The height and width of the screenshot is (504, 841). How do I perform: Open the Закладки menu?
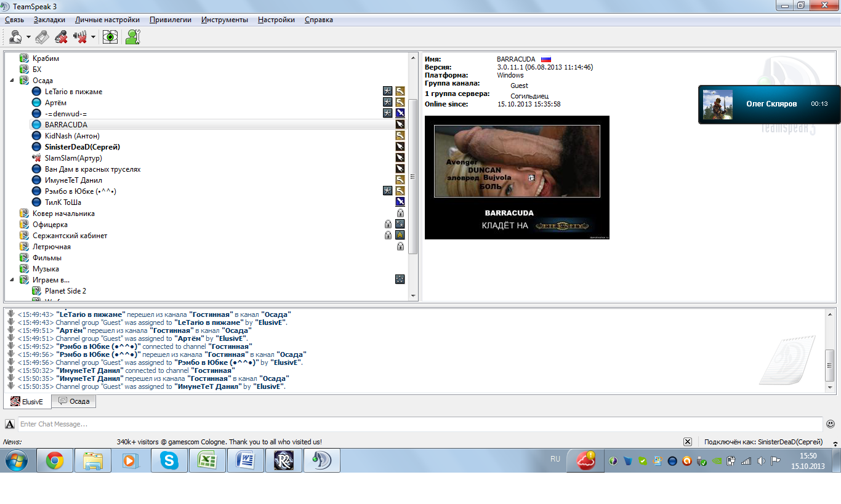pyautogui.click(x=49, y=20)
